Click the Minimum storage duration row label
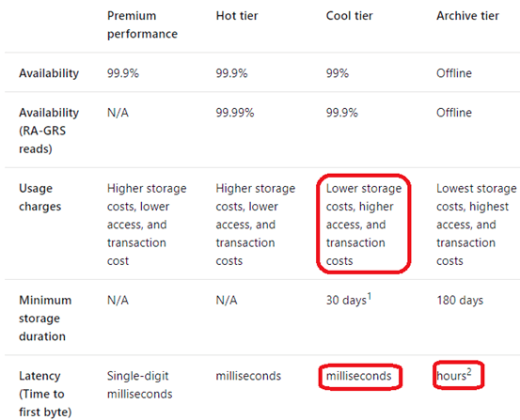520x420 pixels. tap(45, 319)
